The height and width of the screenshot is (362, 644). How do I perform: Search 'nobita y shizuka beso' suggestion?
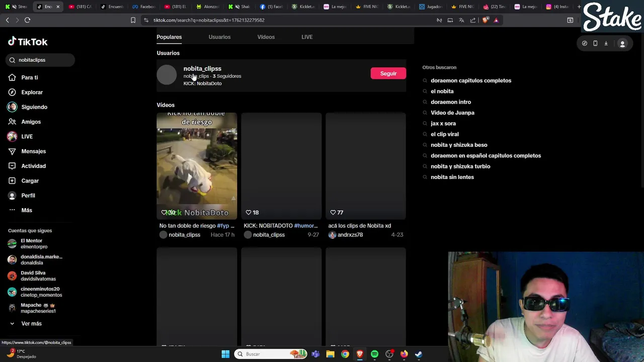click(x=459, y=145)
